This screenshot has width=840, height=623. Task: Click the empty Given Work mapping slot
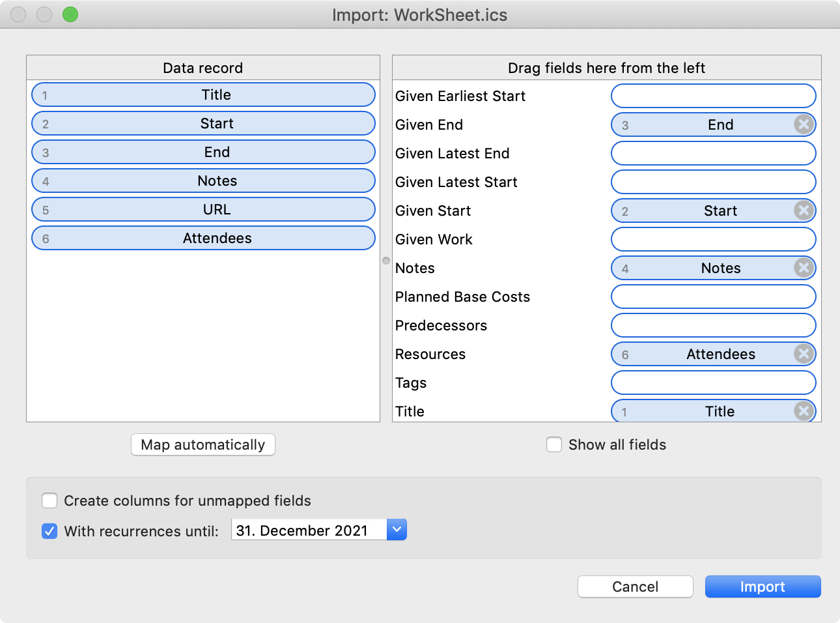[713, 239]
